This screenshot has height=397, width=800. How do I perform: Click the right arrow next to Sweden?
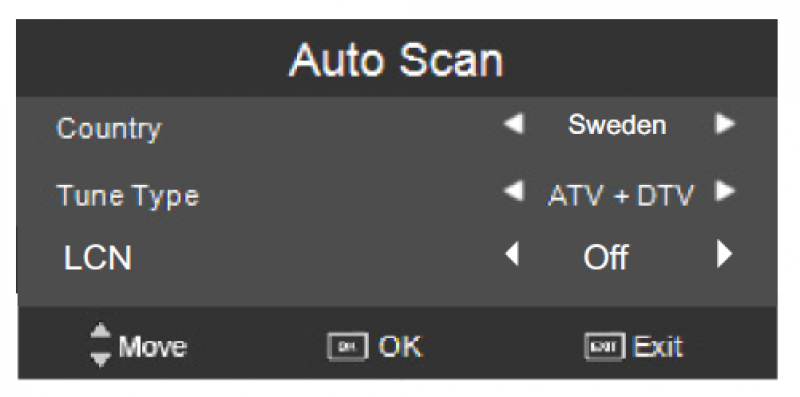[725, 124]
